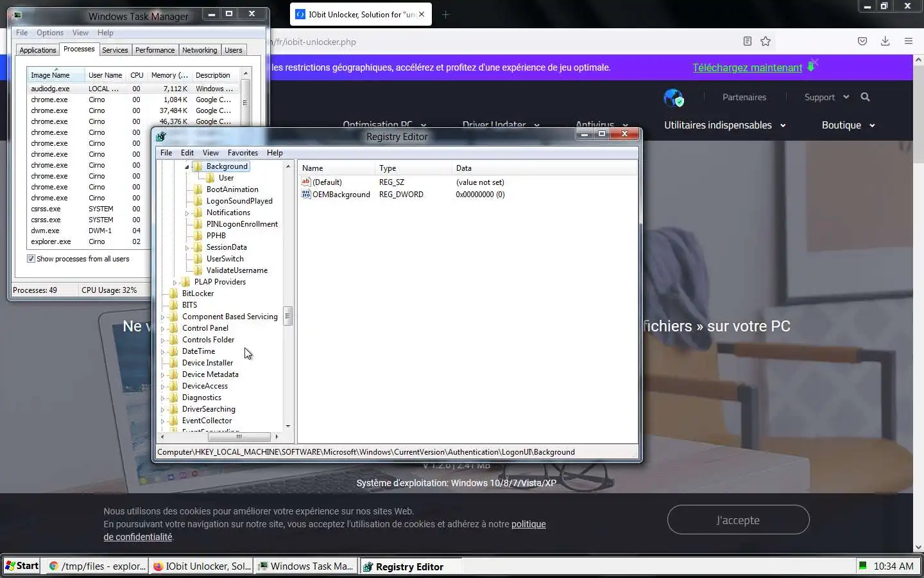This screenshot has width=924, height=578.
Task: Click the Registry Editor title bar icon
Action: click(161, 136)
